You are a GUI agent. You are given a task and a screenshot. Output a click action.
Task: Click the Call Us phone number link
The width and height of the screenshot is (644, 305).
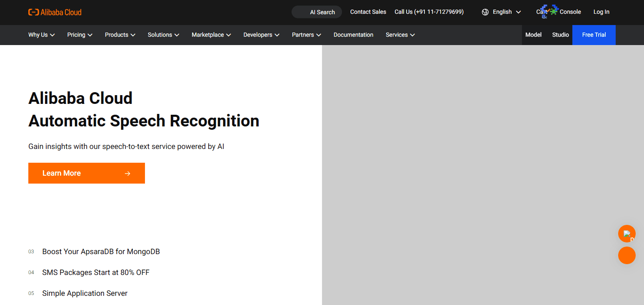click(429, 12)
